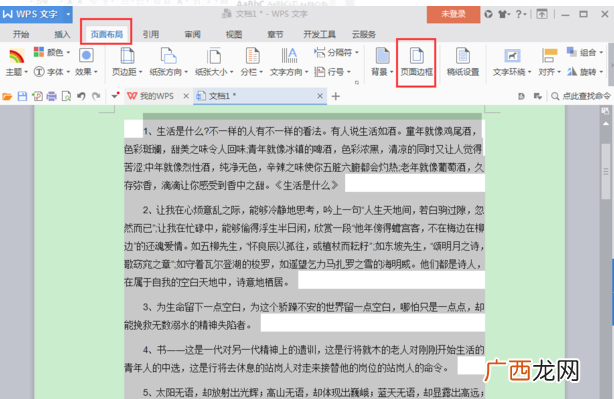Image resolution: width=614 pixels, height=399 pixels.
Task: Open print preview icon
Action: coord(67,96)
